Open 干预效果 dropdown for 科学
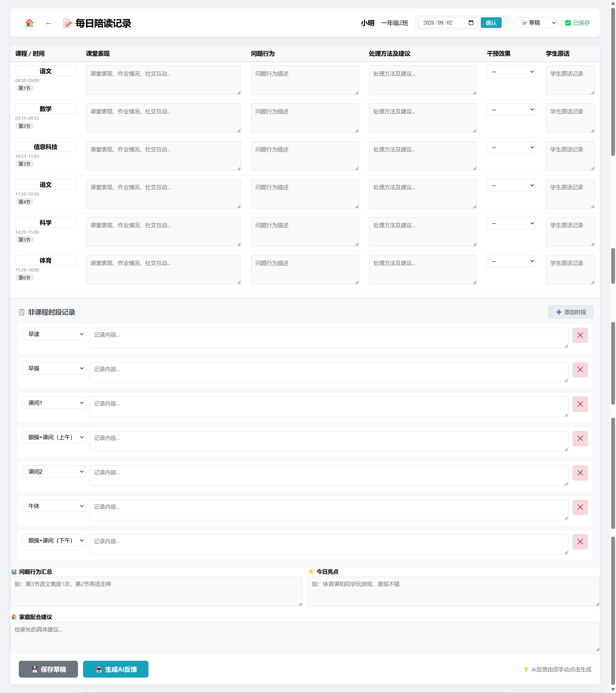Viewport: 616px width, 693px height. click(x=511, y=223)
